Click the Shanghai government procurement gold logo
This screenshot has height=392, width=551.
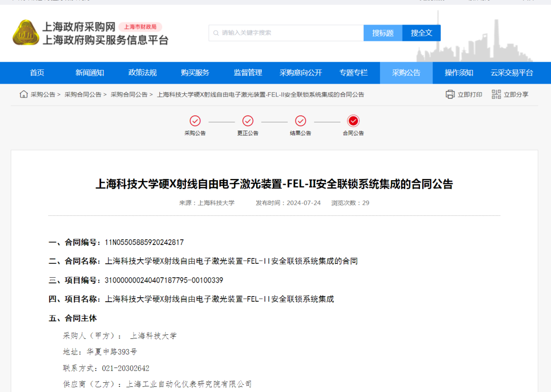point(26,33)
